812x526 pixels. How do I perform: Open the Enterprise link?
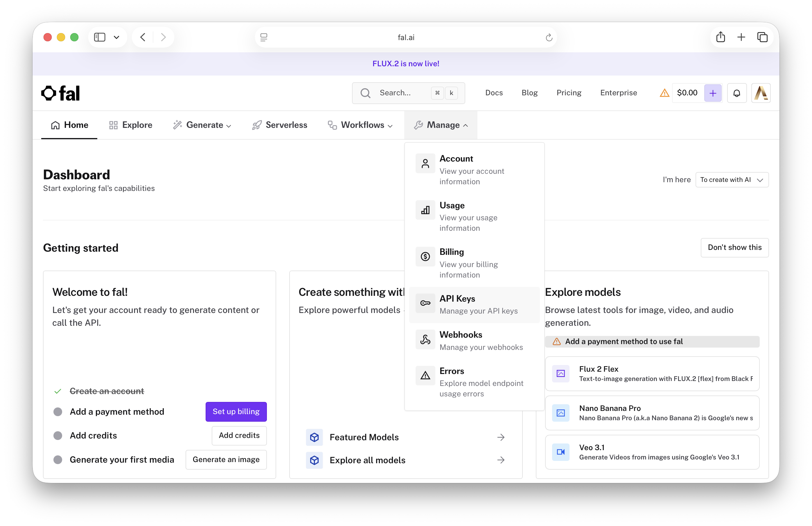click(619, 93)
